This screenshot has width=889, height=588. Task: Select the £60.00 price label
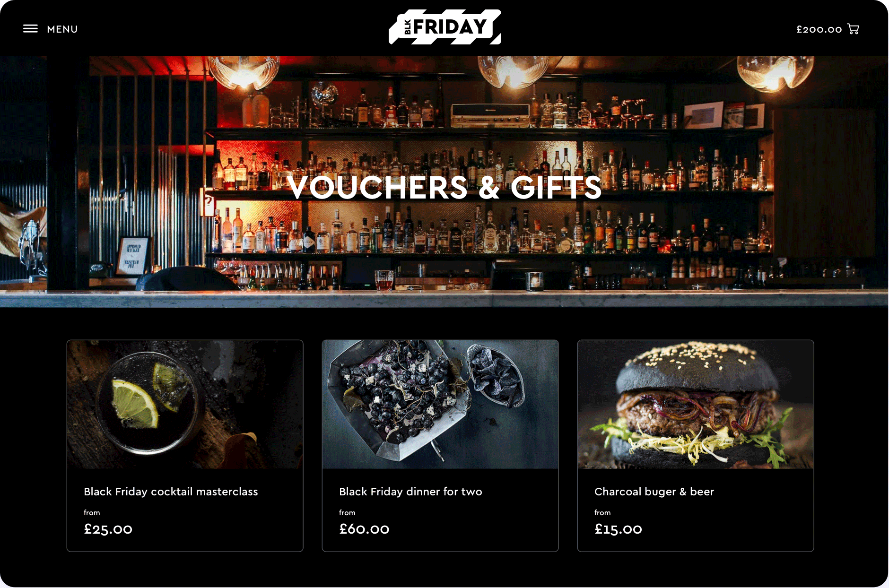364,529
